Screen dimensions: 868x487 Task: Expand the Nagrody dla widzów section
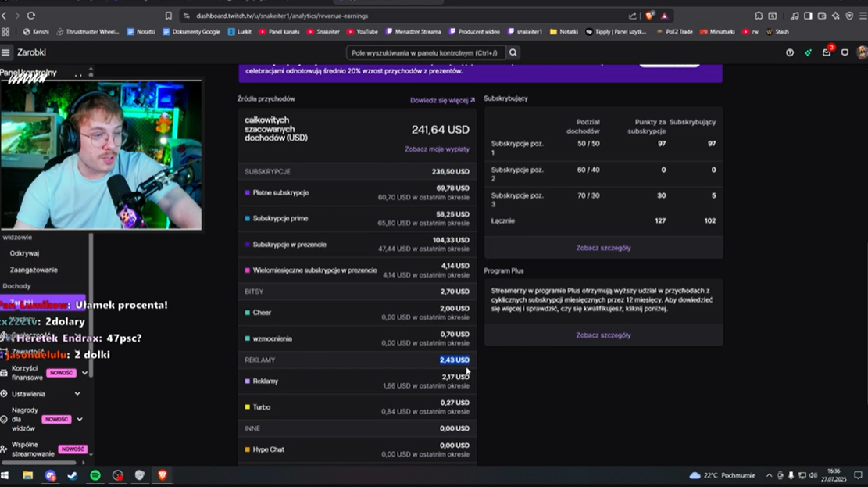(80, 420)
